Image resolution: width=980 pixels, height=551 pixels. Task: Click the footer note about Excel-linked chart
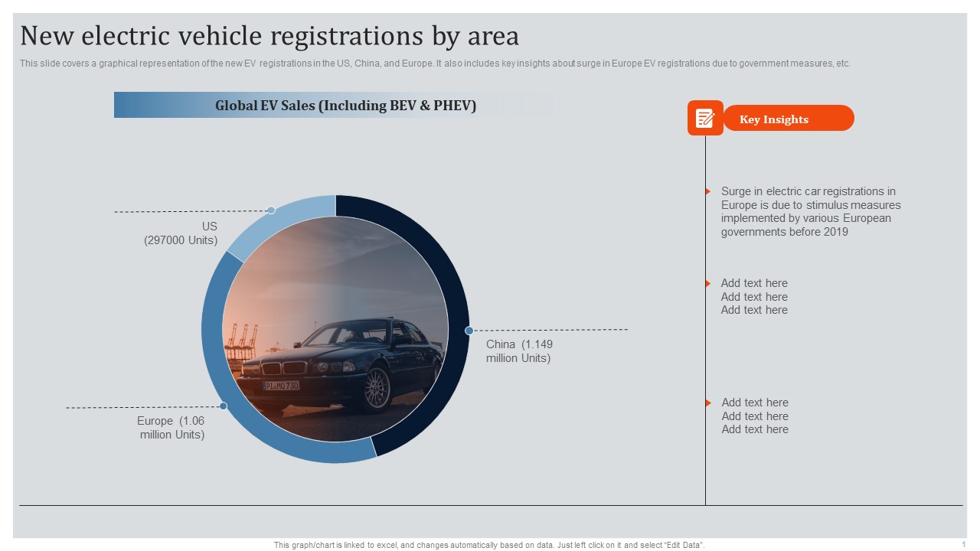coord(489,545)
